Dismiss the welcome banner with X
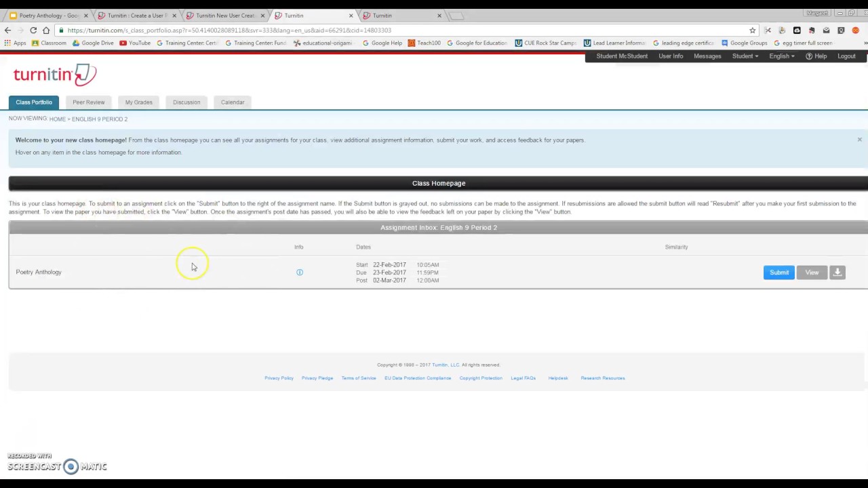Viewport: 868px width, 488px height. [x=859, y=140]
